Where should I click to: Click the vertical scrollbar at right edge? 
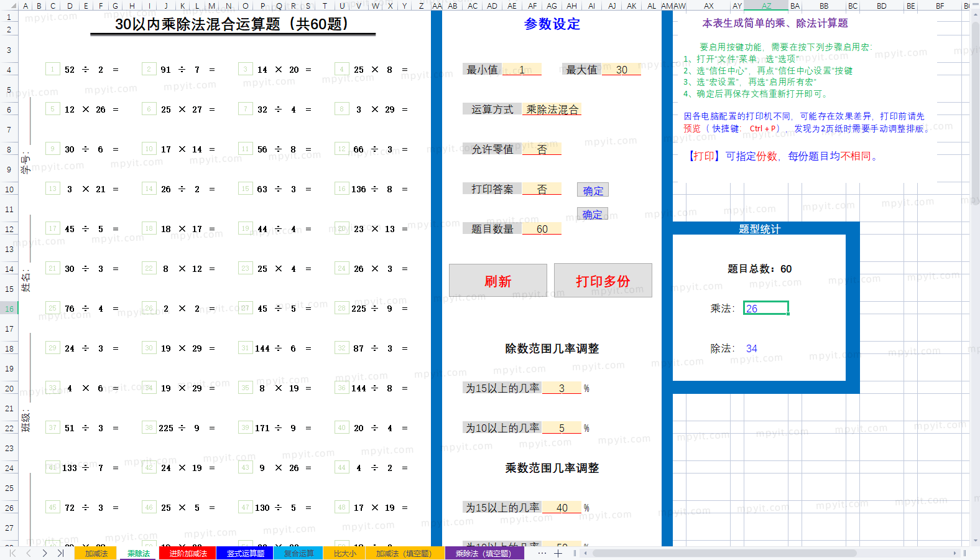(975, 114)
